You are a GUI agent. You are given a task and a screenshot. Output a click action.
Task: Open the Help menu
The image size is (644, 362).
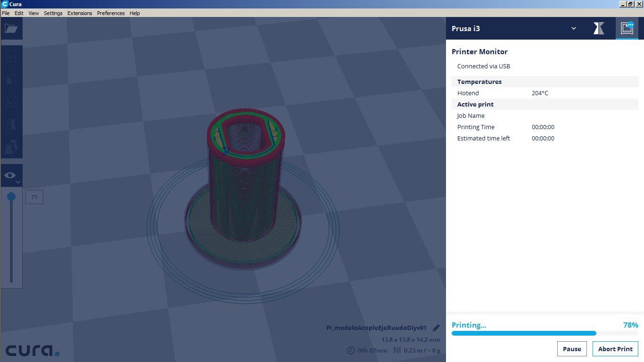pyautogui.click(x=135, y=13)
